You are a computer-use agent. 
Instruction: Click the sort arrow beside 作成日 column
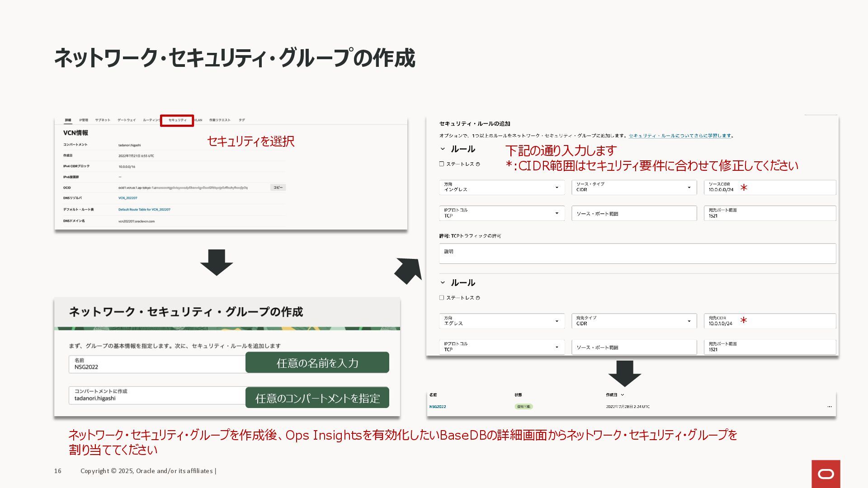click(623, 395)
